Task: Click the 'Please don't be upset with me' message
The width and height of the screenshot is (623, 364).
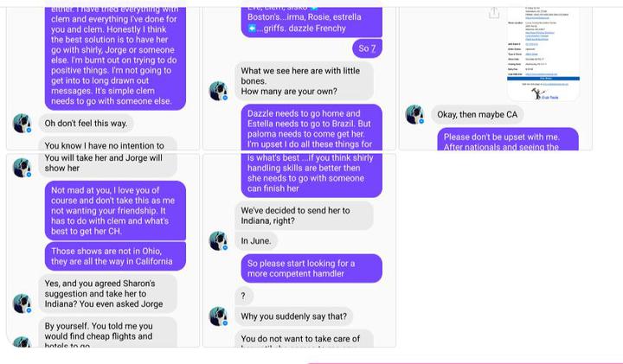Action: click(508, 139)
